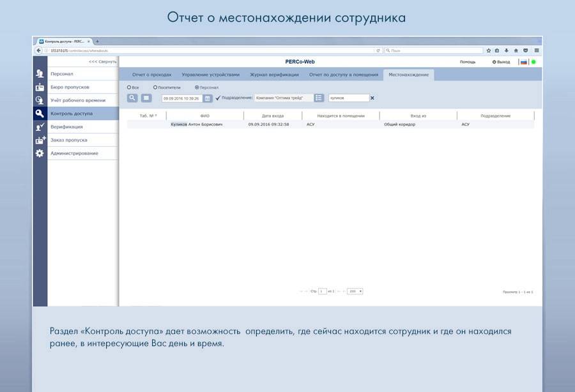Select the 'Все' radio button
This screenshot has width=575, height=392.
[x=129, y=87]
